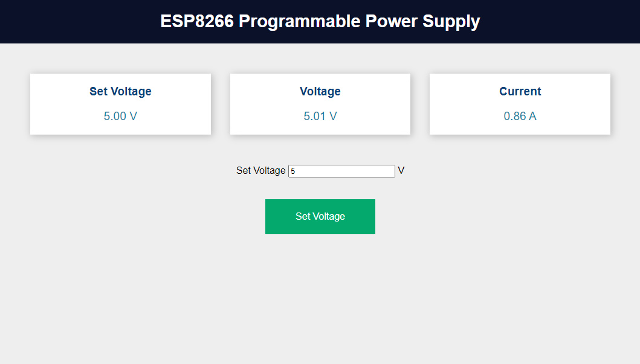Click the "V" unit label after the input
The height and width of the screenshot is (364, 640).
tap(401, 171)
